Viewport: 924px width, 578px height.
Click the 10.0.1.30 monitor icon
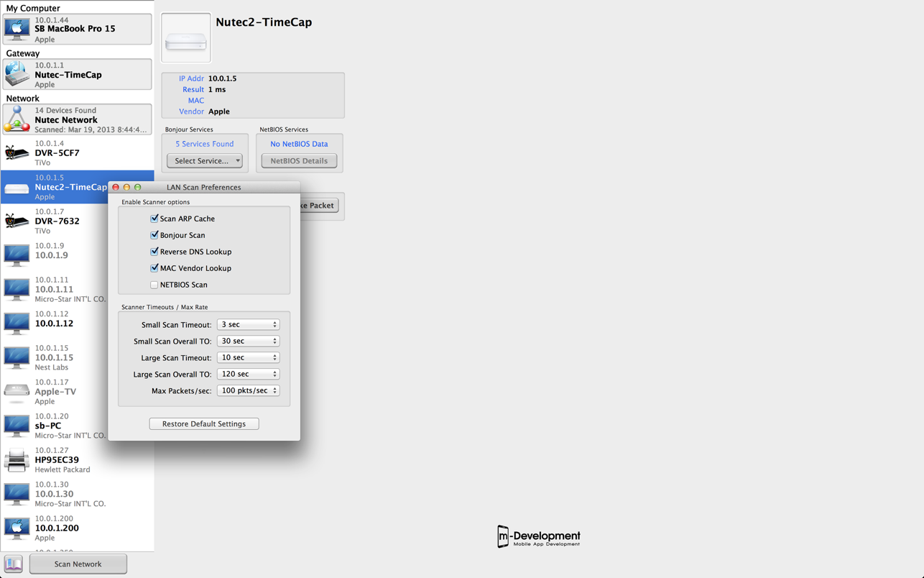[17, 494]
